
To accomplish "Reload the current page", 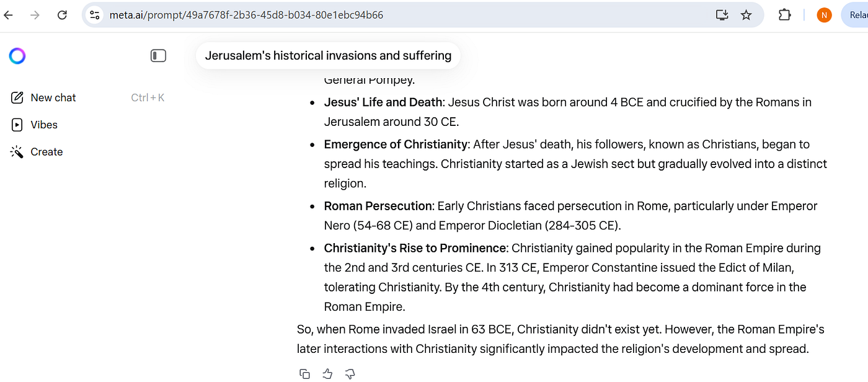I will [x=62, y=15].
